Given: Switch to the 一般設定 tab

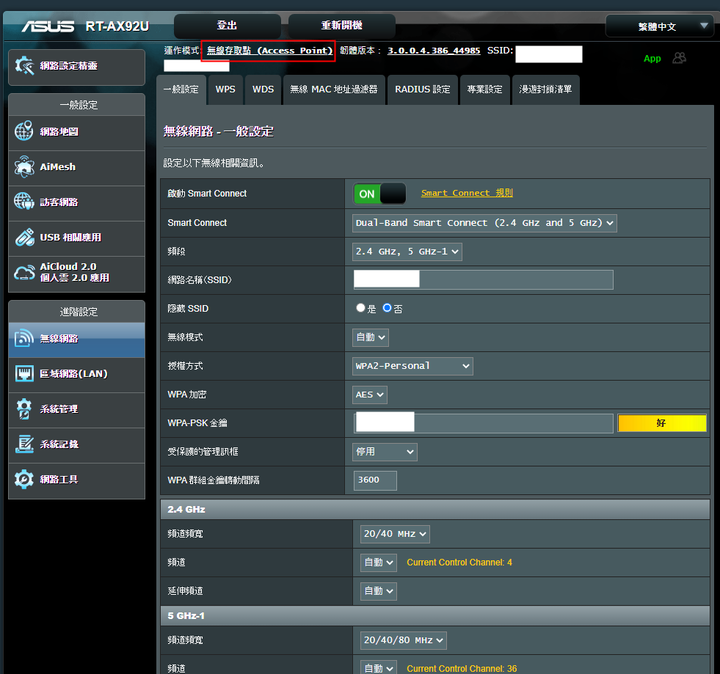Looking at the screenshot, I should [181, 90].
